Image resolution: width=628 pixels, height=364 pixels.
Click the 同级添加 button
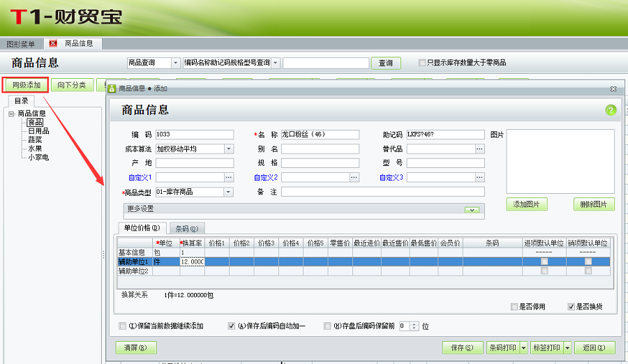tap(27, 85)
